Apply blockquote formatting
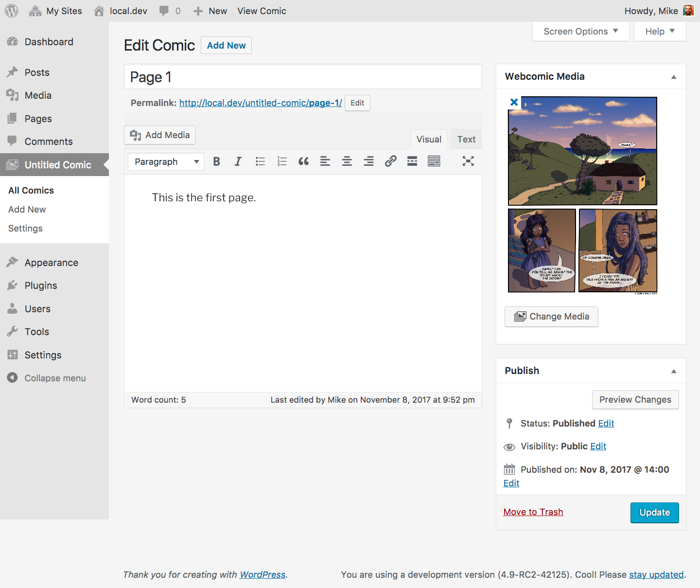 click(x=303, y=161)
